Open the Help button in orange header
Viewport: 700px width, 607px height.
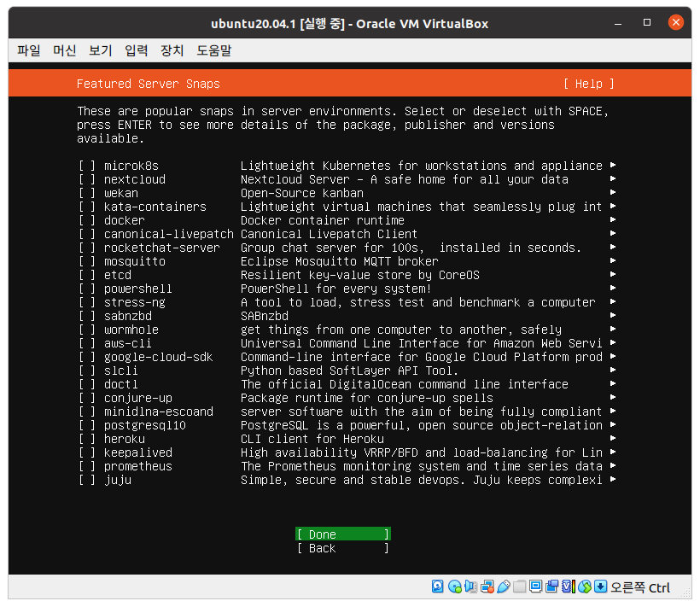click(x=589, y=84)
